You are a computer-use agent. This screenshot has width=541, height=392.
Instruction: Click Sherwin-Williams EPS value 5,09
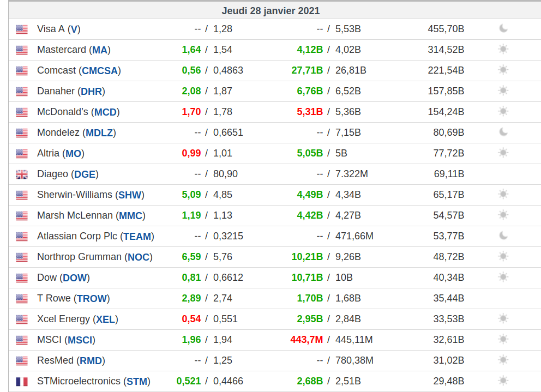(x=191, y=195)
